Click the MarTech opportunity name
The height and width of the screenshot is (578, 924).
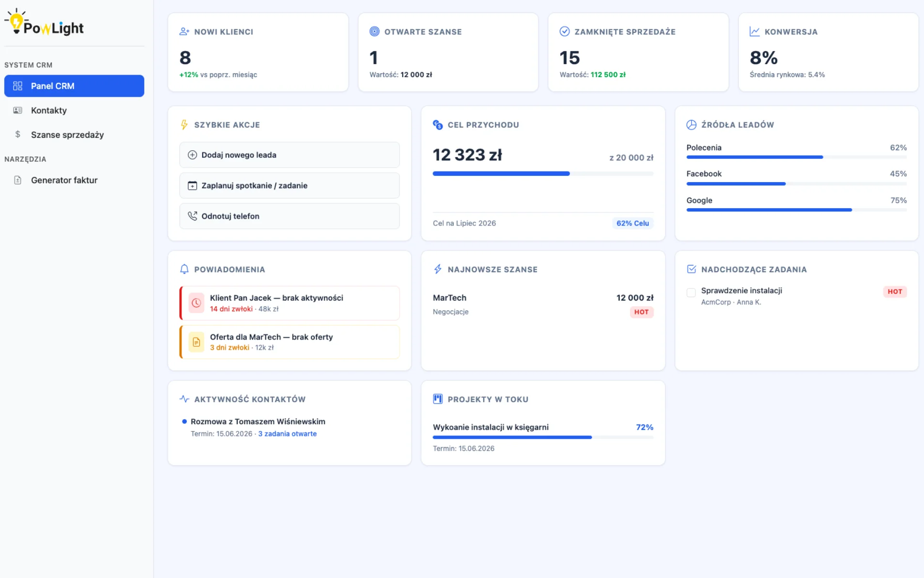pos(449,298)
